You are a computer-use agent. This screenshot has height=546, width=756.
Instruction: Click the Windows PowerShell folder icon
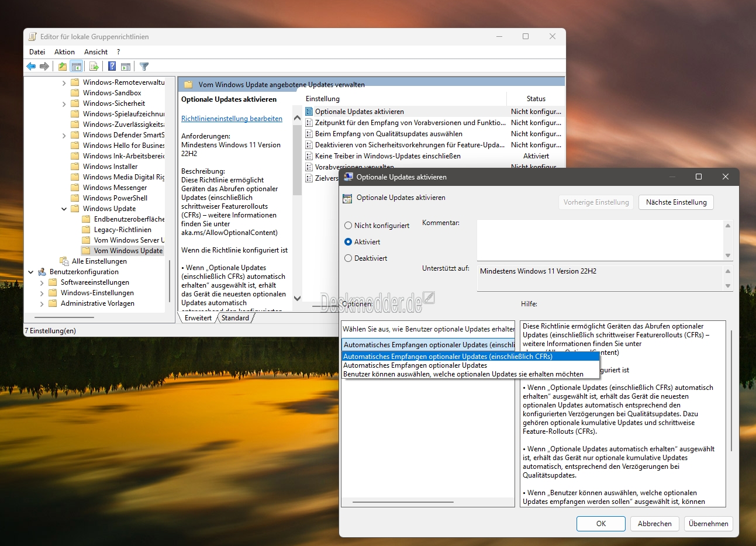(x=75, y=198)
